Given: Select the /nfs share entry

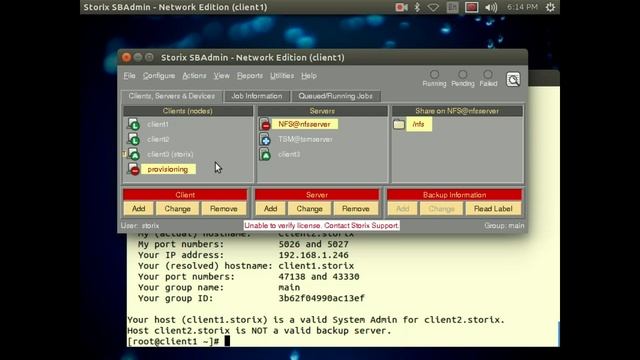Looking at the screenshot, I should coord(419,124).
